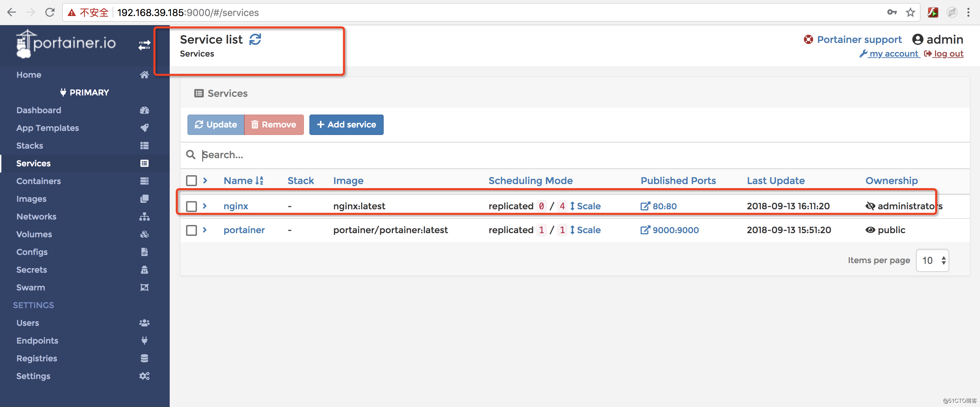Open published port 9000:9000 link
Viewport: 980px width, 407px height.
coord(670,230)
